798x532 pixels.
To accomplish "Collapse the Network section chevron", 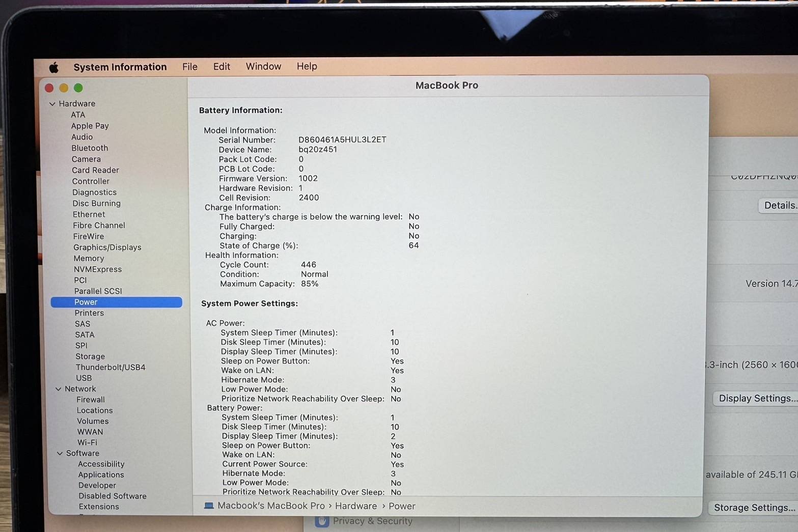I will [x=58, y=389].
